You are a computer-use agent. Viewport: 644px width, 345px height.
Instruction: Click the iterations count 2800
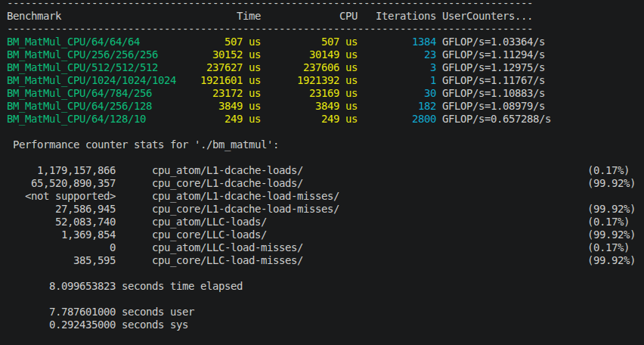pos(424,119)
